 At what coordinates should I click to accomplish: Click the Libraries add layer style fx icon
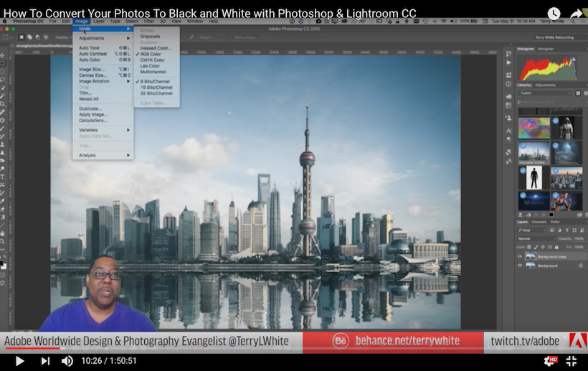tap(544, 215)
